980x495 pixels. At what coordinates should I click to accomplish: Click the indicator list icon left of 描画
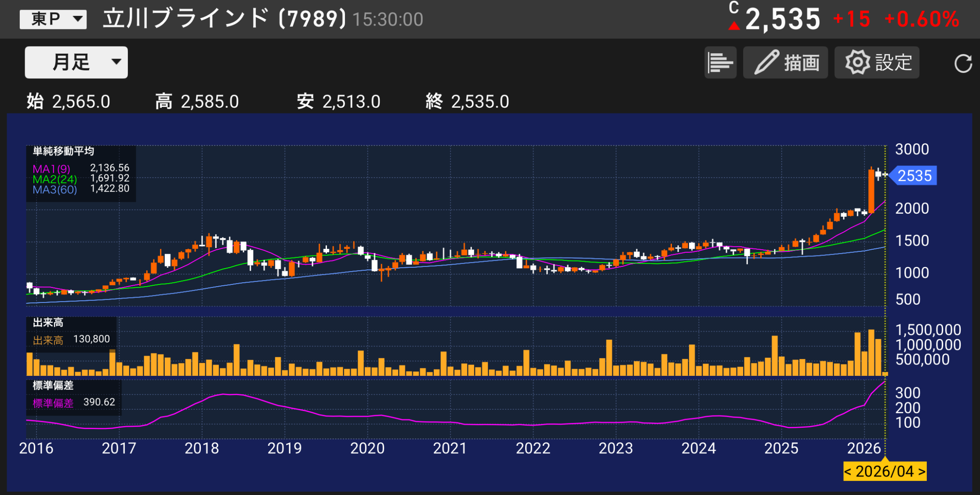coord(720,62)
